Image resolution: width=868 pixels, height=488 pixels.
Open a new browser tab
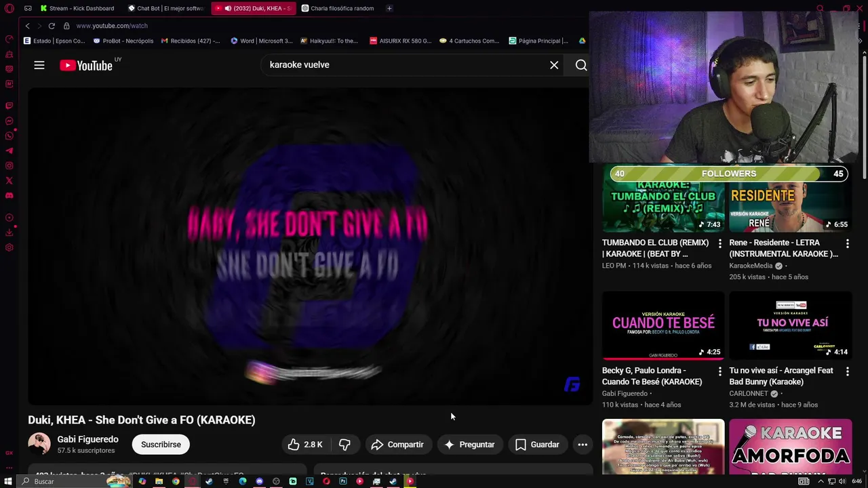389,8
